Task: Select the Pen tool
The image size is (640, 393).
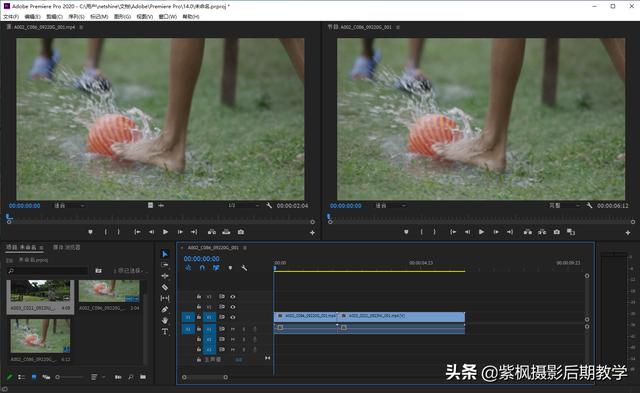Action: (165, 310)
